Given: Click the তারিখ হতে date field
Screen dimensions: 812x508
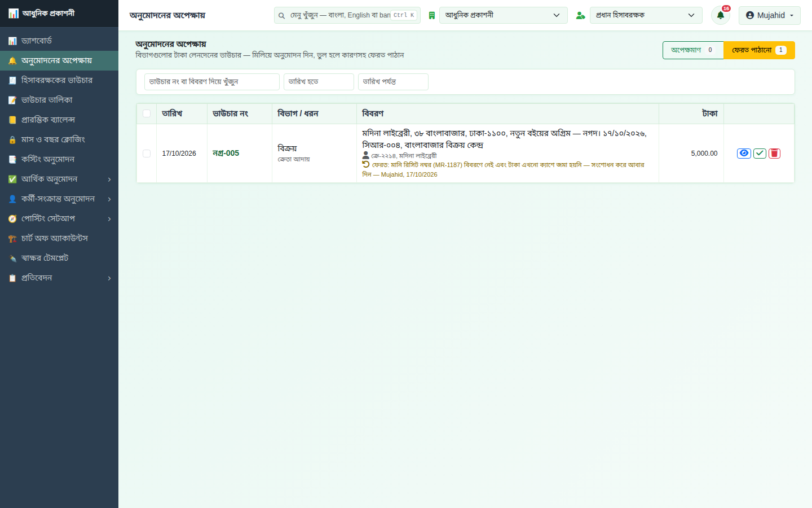Looking at the screenshot, I should 319,82.
